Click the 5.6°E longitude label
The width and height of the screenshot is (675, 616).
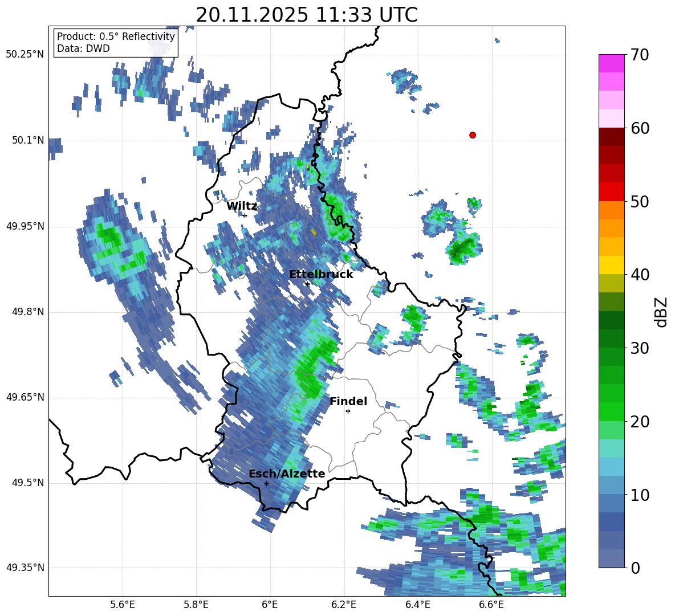coord(123,605)
